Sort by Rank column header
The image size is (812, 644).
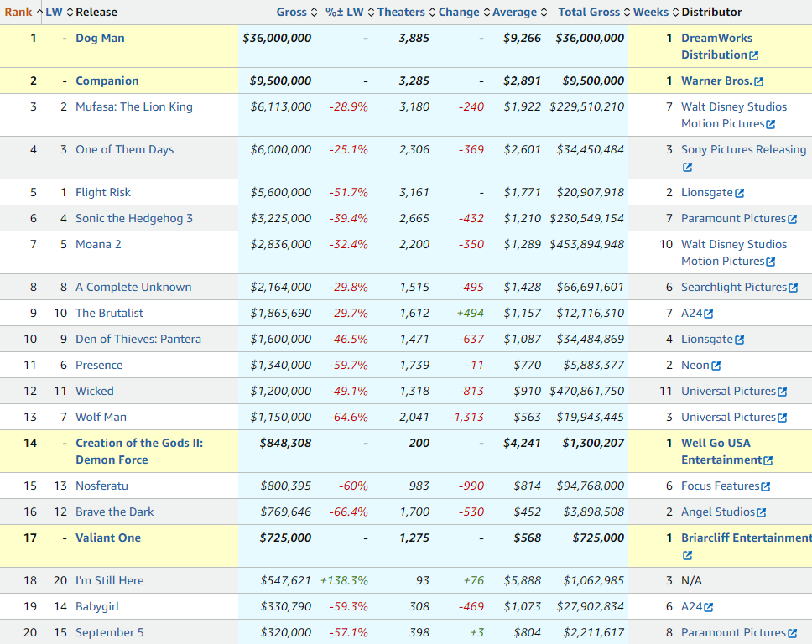pos(18,12)
